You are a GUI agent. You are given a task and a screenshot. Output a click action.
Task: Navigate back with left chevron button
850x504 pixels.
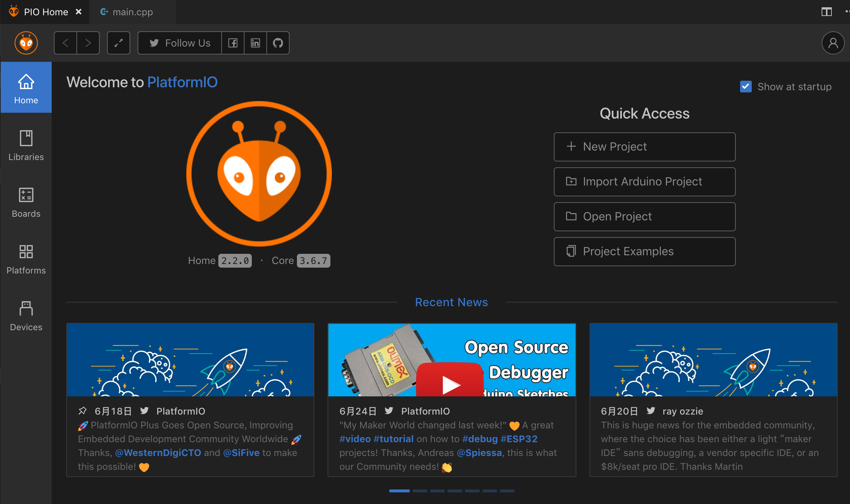(65, 43)
